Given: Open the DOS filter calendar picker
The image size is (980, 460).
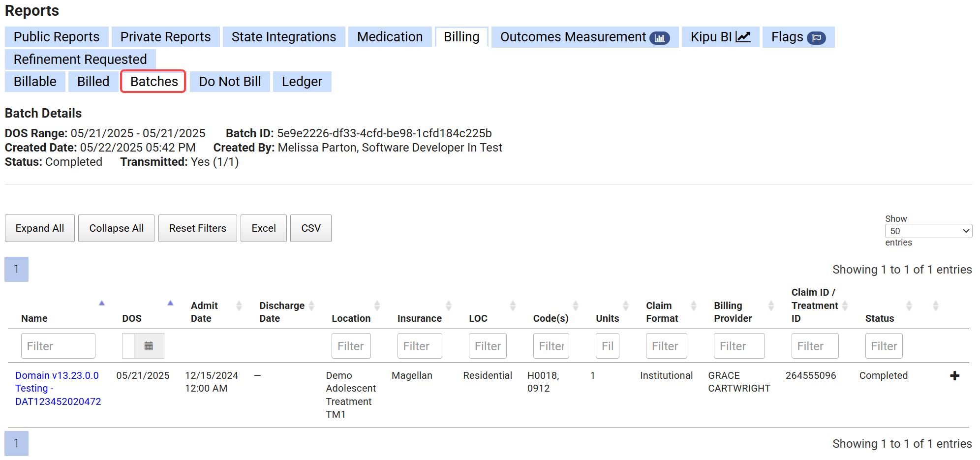Looking at the screenshot, I should [x=148, y=346].
